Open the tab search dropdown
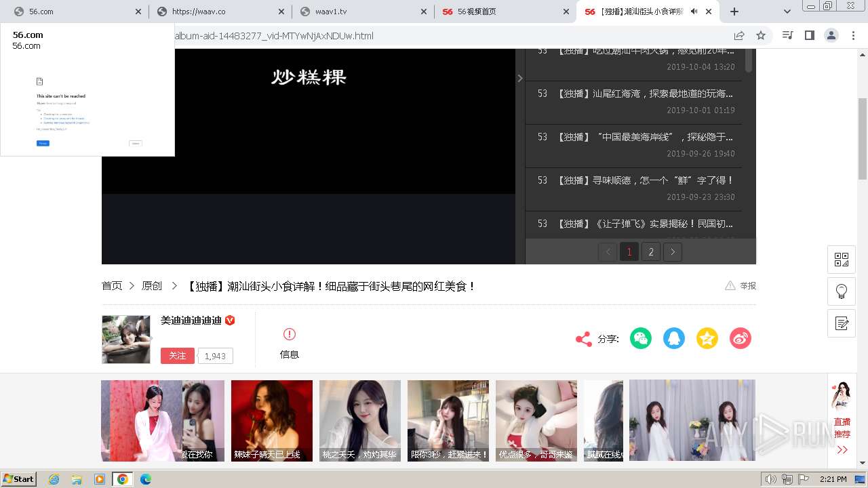Image resolution: width=868 pixels, height=488 pixels. (x=787, y=12)
